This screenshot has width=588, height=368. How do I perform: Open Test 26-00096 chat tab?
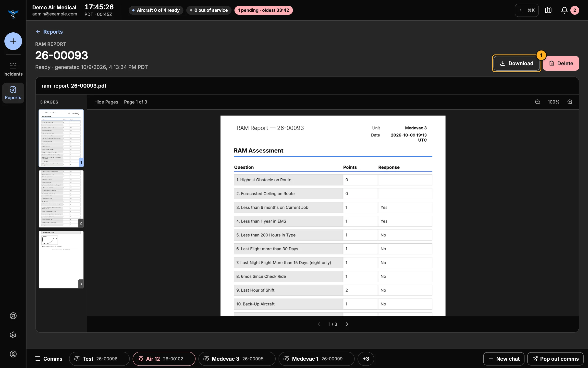click(99, 359)
